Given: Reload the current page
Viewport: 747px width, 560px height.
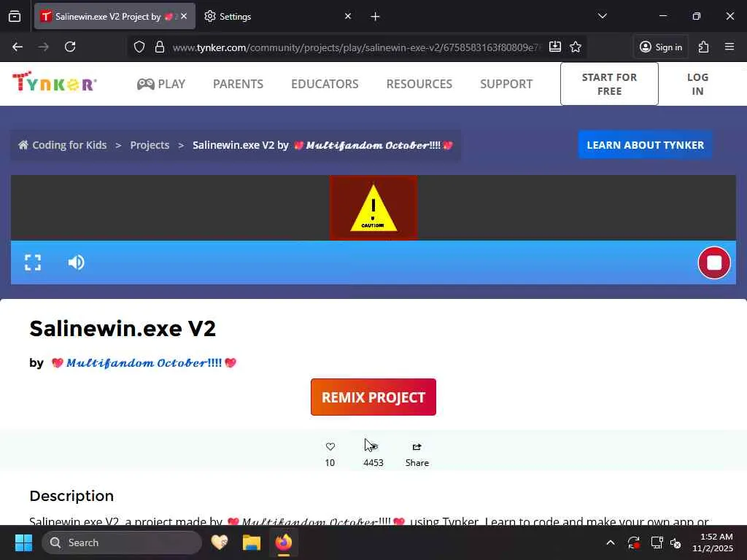Looking at the screenshot, I should tap(70, 47).
